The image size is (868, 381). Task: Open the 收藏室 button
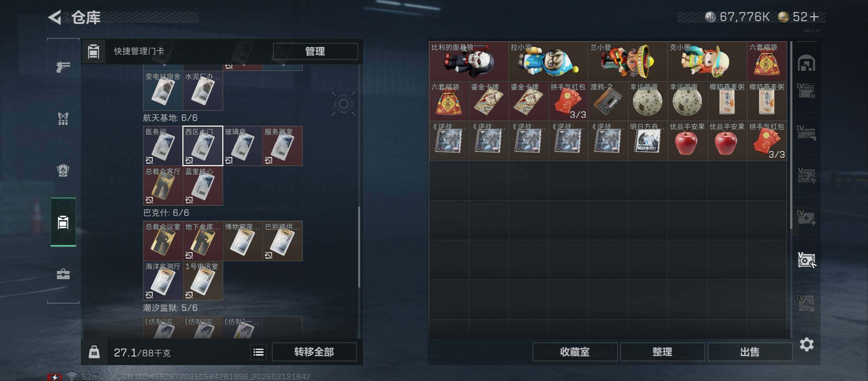[575, 352]
